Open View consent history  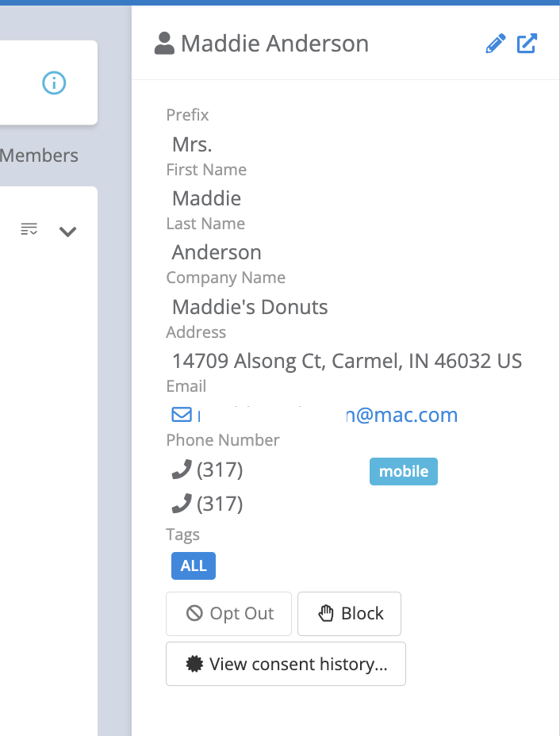(286, 664)
